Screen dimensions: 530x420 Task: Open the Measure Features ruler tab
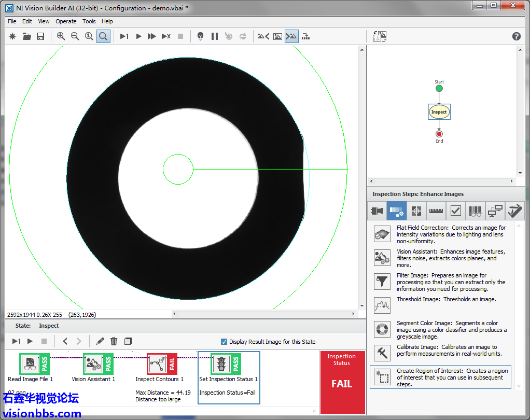coord(436,211)
